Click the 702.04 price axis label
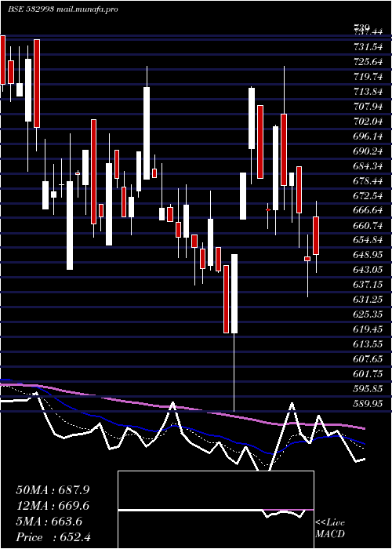The width and height of the screenshot is (392, 549). (368, 122)
